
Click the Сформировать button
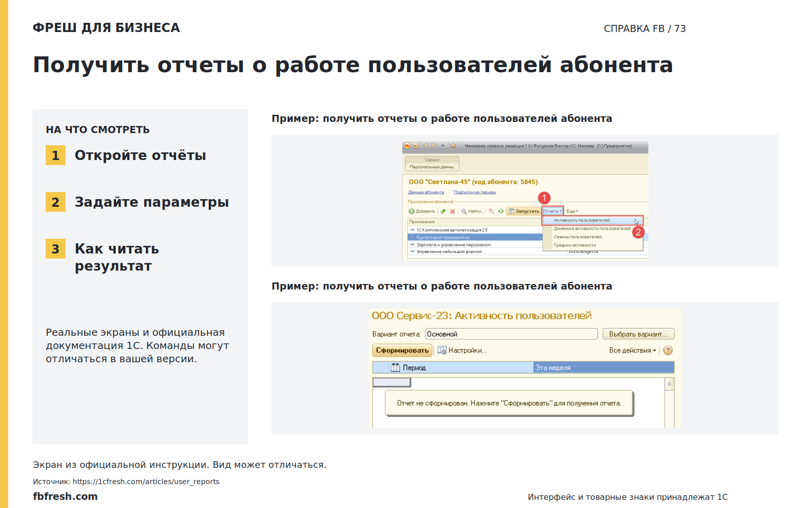pos(402,351)
